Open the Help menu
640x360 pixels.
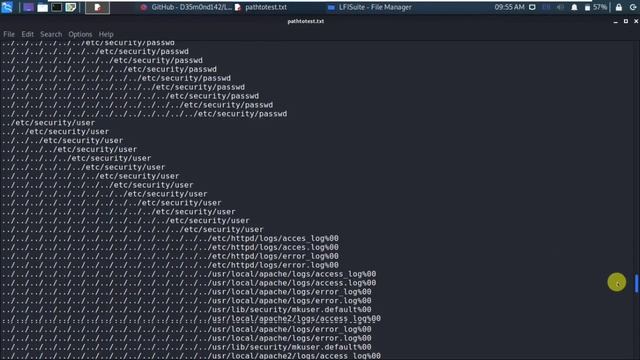coord(106,34)
